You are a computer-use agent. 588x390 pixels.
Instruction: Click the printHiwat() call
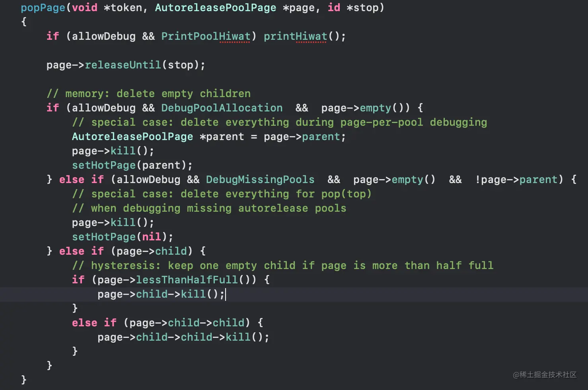(x=304, y=36)
